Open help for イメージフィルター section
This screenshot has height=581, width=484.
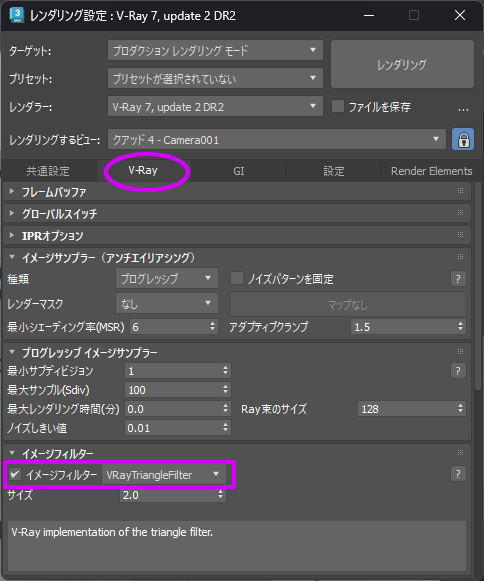(x=458, y=474)
